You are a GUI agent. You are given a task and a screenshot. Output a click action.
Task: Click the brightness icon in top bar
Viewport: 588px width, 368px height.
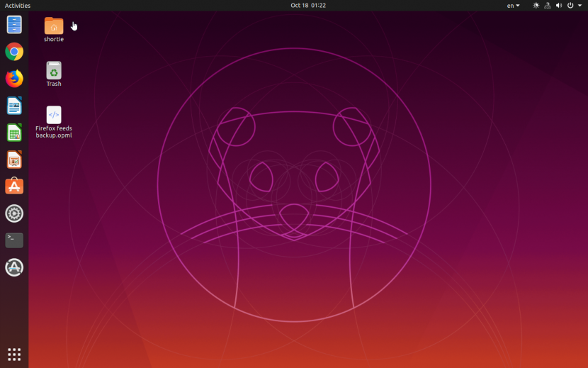pyautogui.click(x=536, y=5)
